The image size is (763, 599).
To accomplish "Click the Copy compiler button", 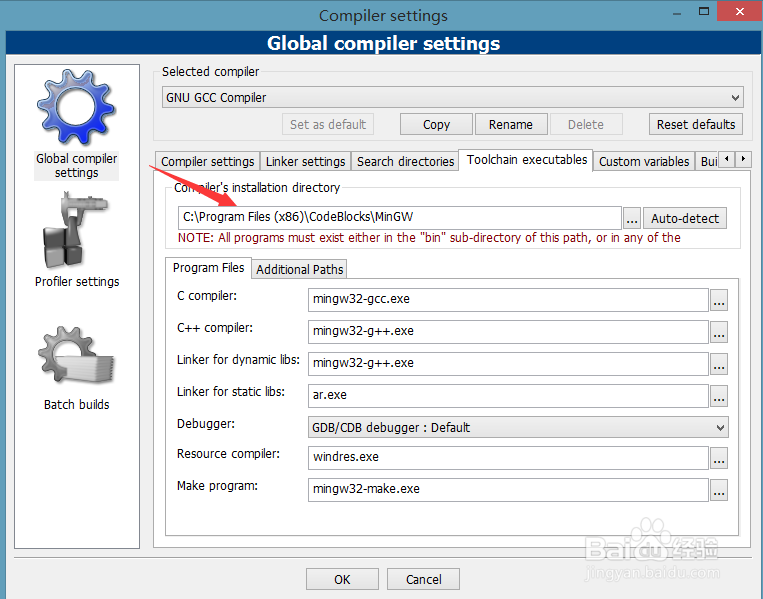I will 436,125.
